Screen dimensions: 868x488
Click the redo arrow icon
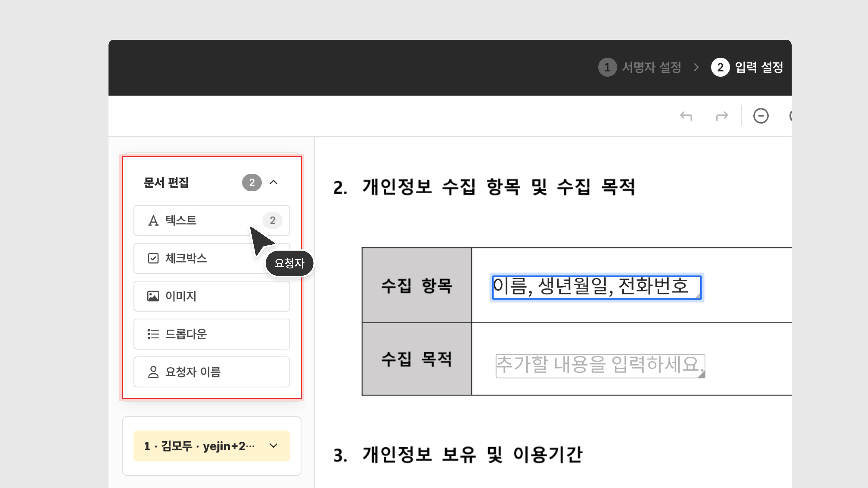point(722,116)
